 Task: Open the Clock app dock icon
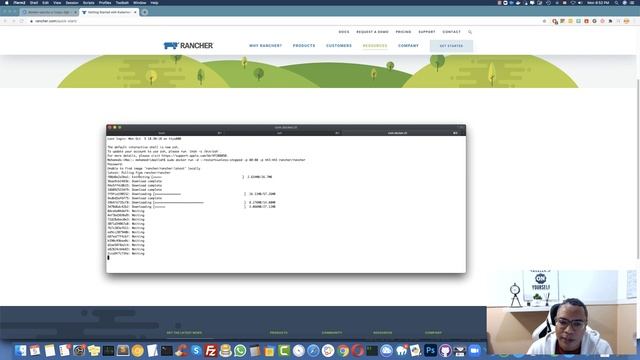[x=299, y=350]
